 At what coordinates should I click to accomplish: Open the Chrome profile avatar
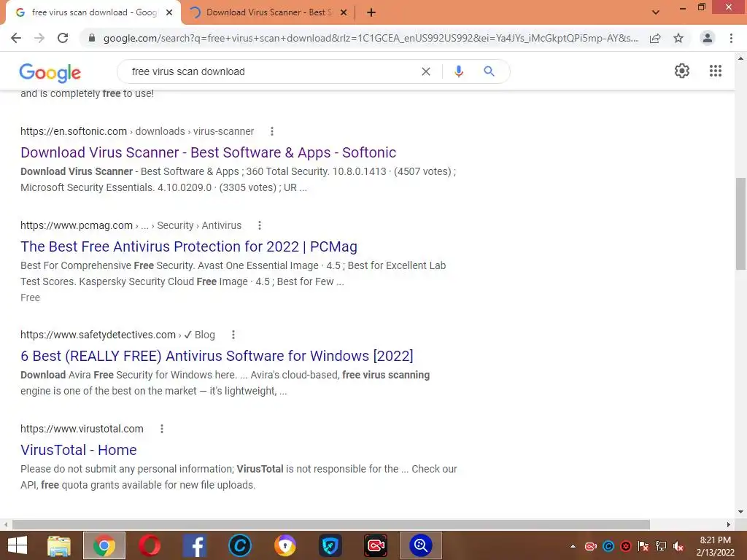point(708,38)
